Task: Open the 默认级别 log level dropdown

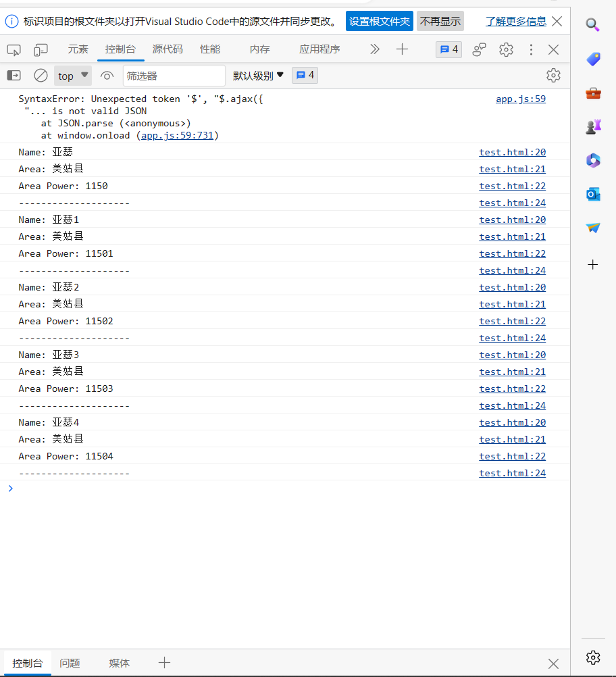Action: [x=258, y=76]
